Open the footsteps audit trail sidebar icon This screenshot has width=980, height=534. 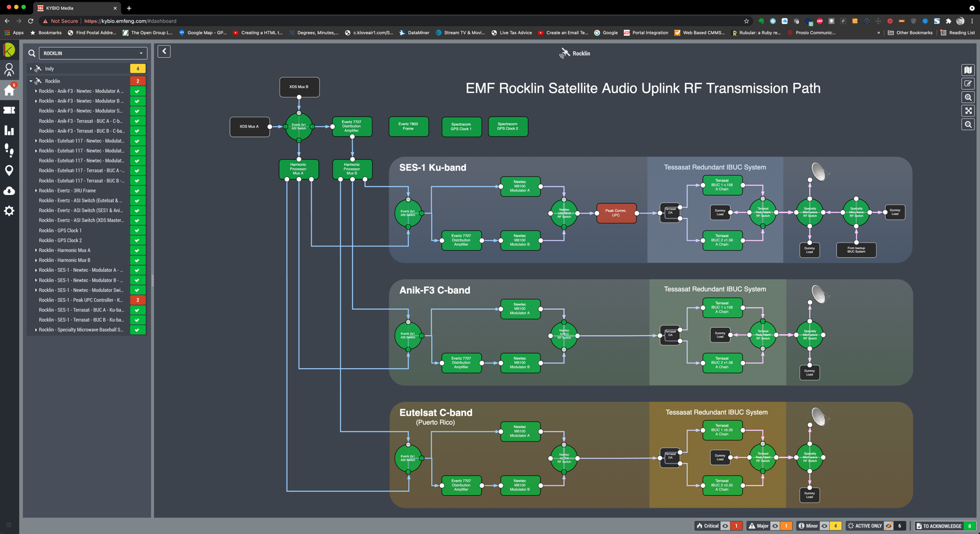[9, 150]
